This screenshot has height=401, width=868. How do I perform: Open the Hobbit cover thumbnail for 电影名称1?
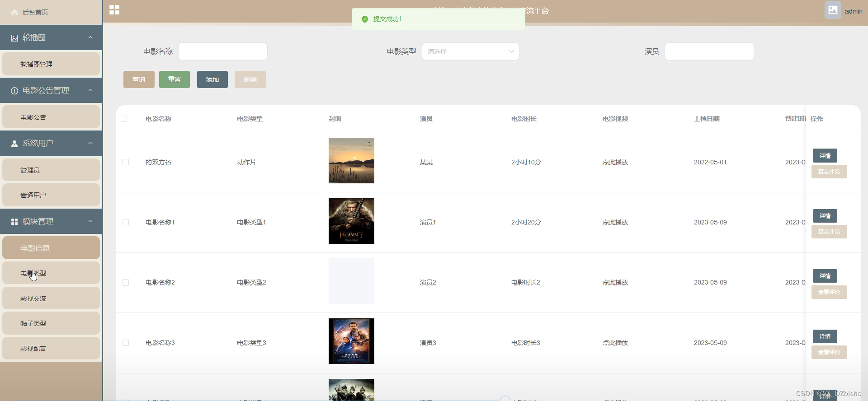[x=351, y=221]
